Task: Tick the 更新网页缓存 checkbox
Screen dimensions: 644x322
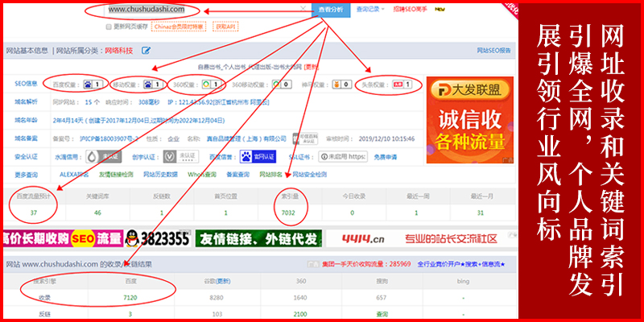Action: click(x=109, y=27)
